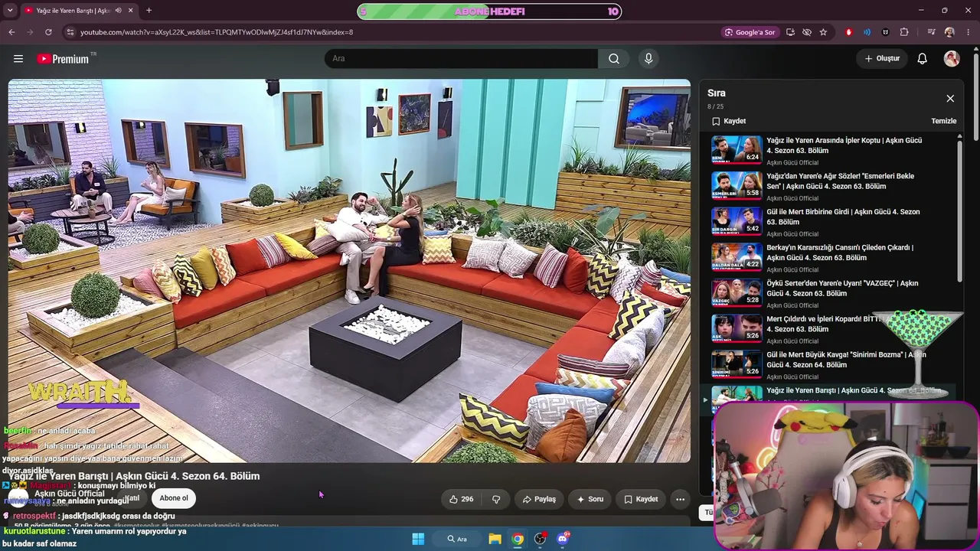Start voice search with the microphone
Screen dimensions: 980x551
click(x=648, y=59)
